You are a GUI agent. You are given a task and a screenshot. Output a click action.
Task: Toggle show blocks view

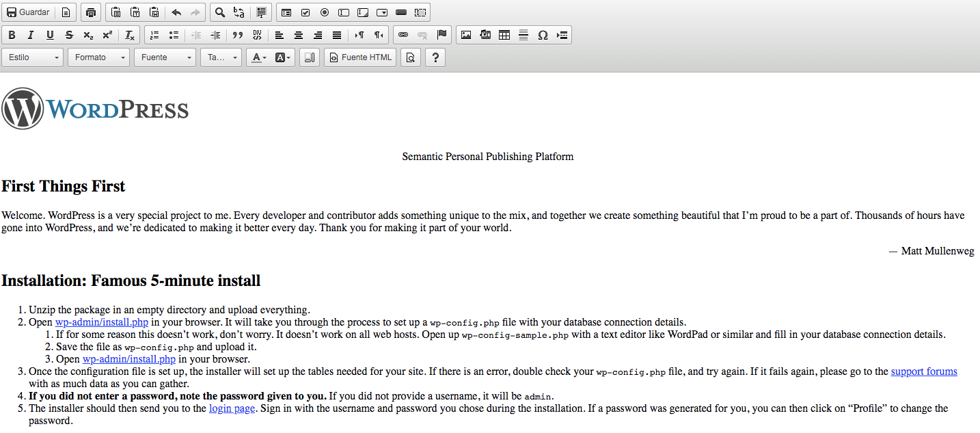310,57
